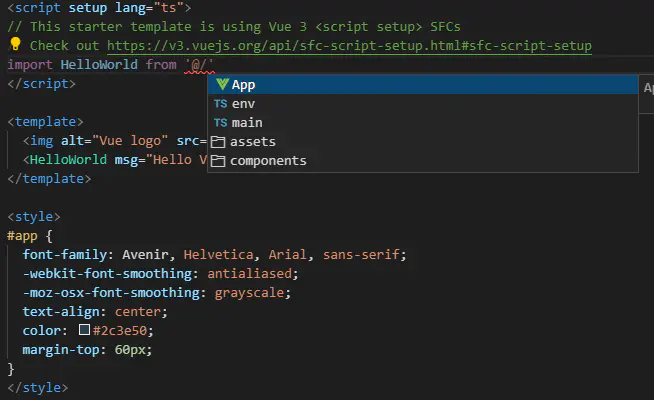
Task: Click the TS icon beside main
Action: pyautogui.click(x=221, y=123)
